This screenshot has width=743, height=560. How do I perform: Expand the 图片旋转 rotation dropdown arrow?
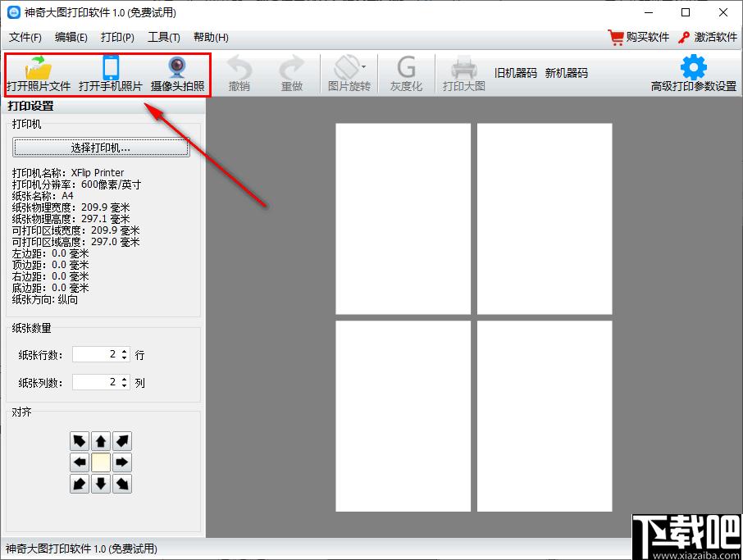point(363,66)
